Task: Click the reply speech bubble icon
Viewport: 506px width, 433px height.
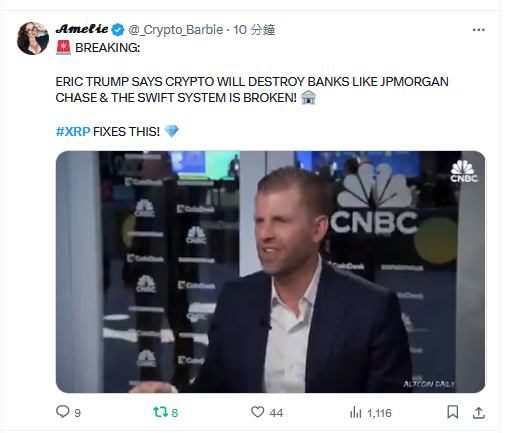Action: coord(62,412)
